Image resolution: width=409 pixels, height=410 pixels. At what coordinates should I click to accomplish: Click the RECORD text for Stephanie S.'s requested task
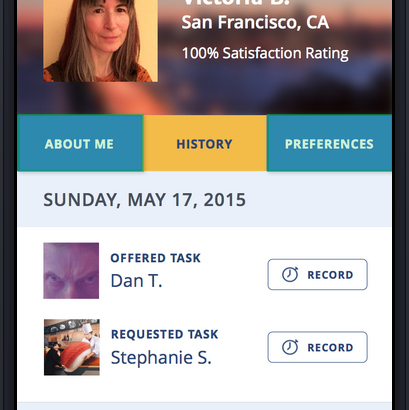coord(330,348)
